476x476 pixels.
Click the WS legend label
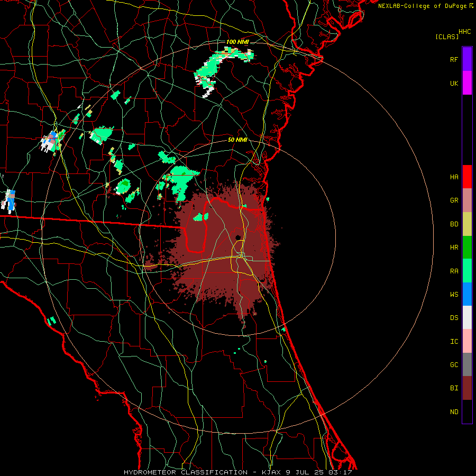(454, 295)
